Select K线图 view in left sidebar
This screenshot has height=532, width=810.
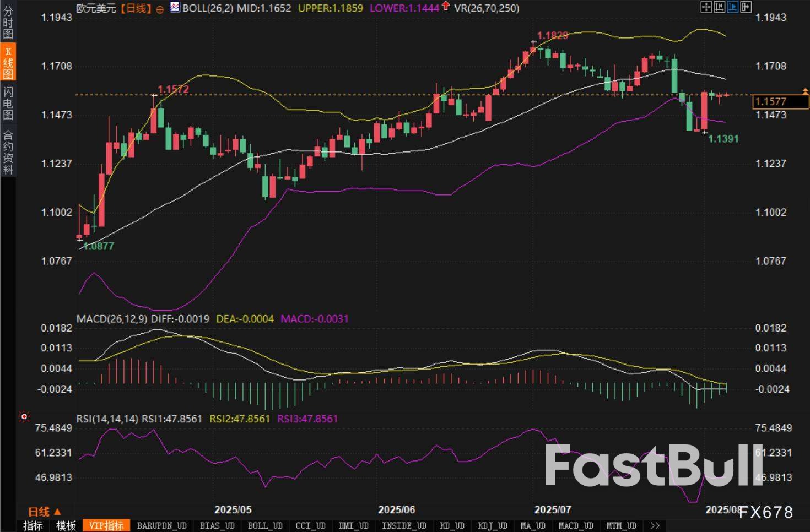coord(8,63)
